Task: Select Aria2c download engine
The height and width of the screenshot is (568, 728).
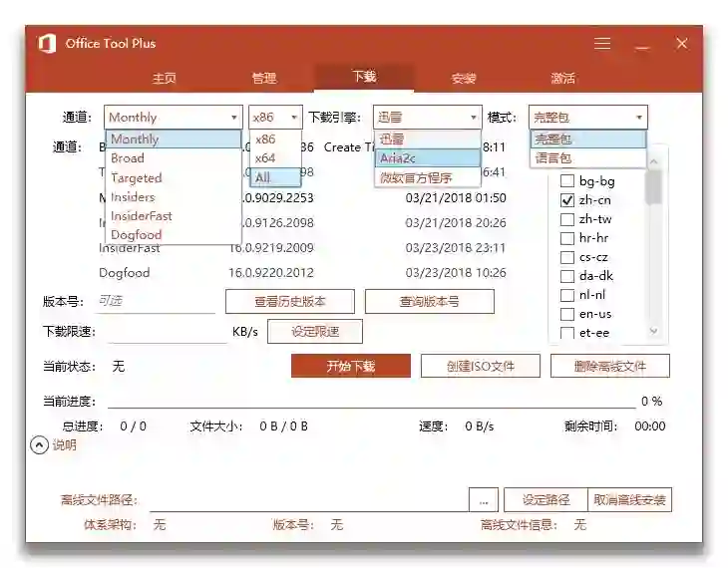Action: (x=427, y=158)
